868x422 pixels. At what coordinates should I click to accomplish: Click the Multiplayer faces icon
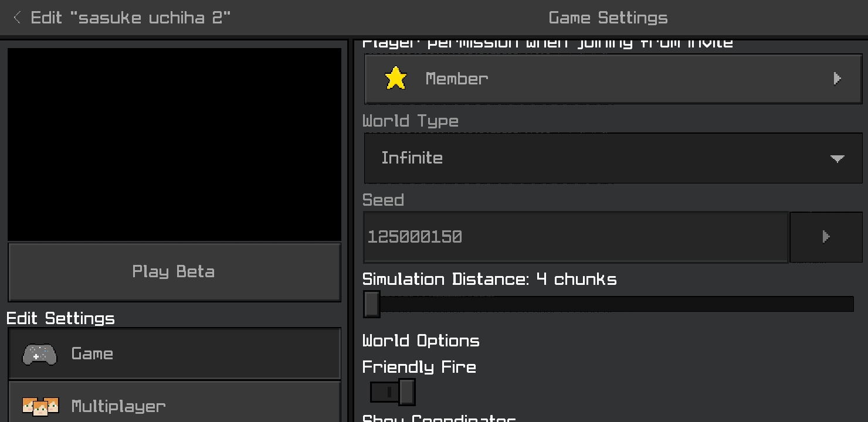point(40,406)
